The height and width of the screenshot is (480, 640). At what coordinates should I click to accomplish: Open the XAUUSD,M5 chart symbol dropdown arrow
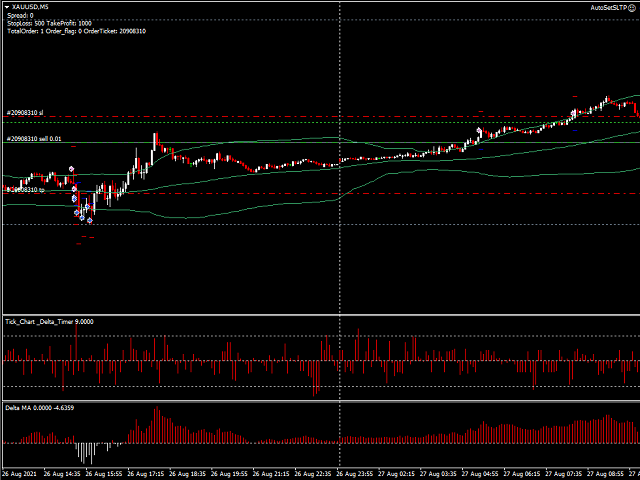click(7, 7)
